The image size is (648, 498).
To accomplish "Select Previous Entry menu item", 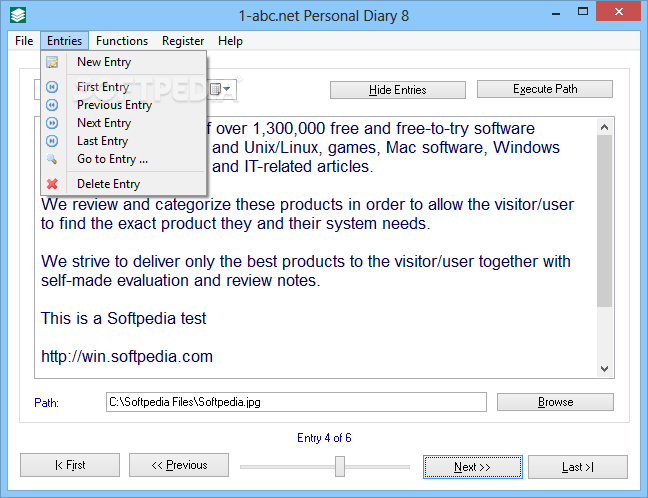I will pos(124,105).
